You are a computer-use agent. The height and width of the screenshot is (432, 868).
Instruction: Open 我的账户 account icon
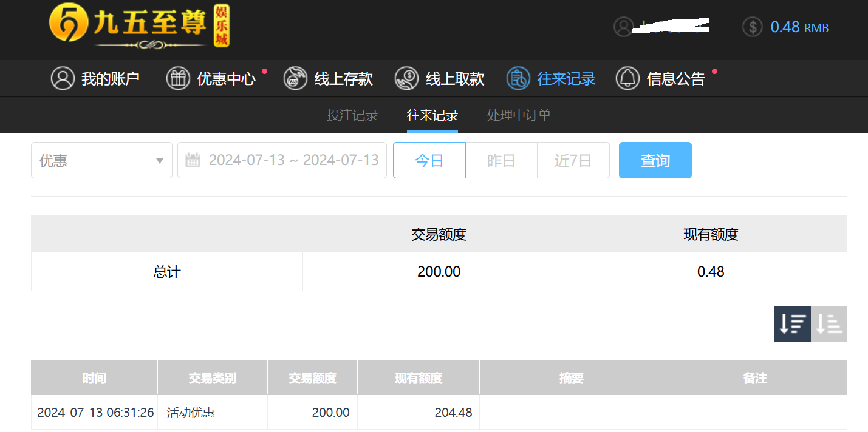(x=63, y=79)
